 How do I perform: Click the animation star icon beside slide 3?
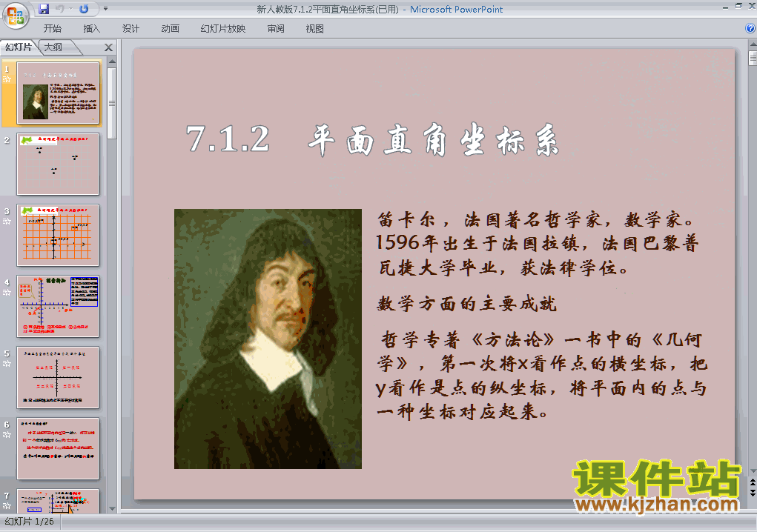(x=7, y=222)
